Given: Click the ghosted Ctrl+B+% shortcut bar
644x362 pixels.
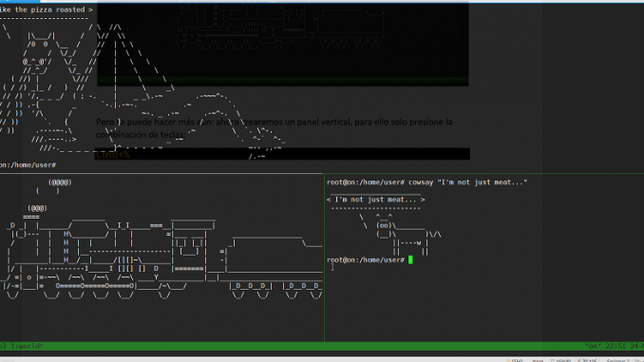Looking at the screenshot, I should pyautogui.click(x=282, y=154).
